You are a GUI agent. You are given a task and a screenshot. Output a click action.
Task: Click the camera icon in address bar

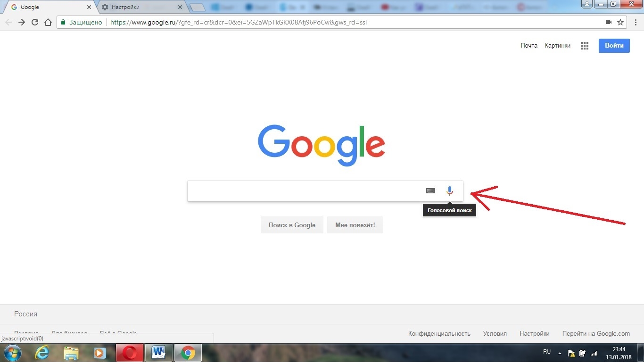pos(608,22)
